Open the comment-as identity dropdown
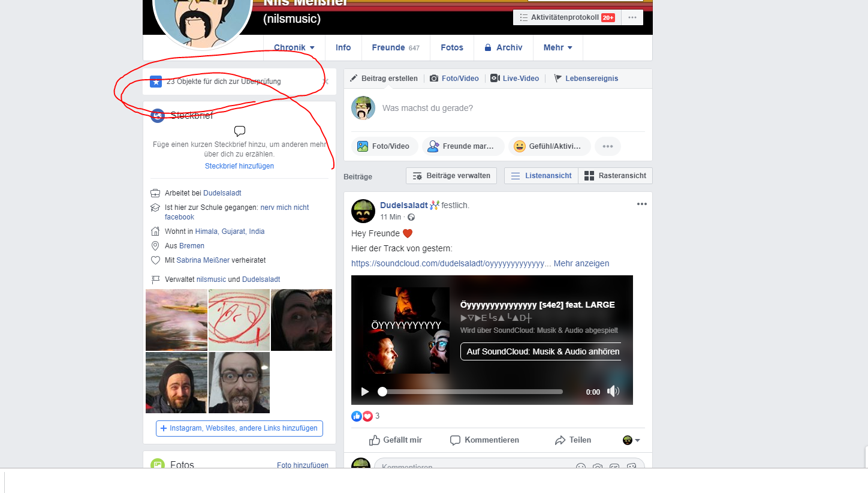This screenshot has height=493, width=868. point(631,440)
